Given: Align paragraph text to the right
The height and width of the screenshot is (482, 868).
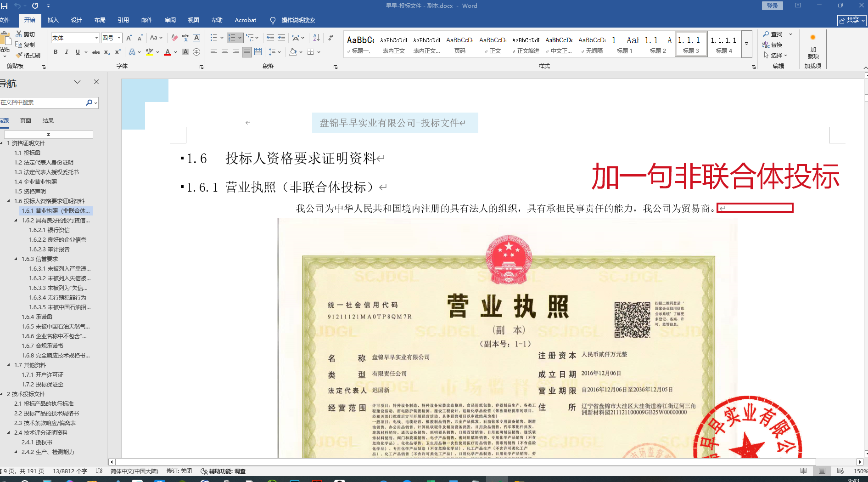Looking at the screenshot, I should point(236,52).
